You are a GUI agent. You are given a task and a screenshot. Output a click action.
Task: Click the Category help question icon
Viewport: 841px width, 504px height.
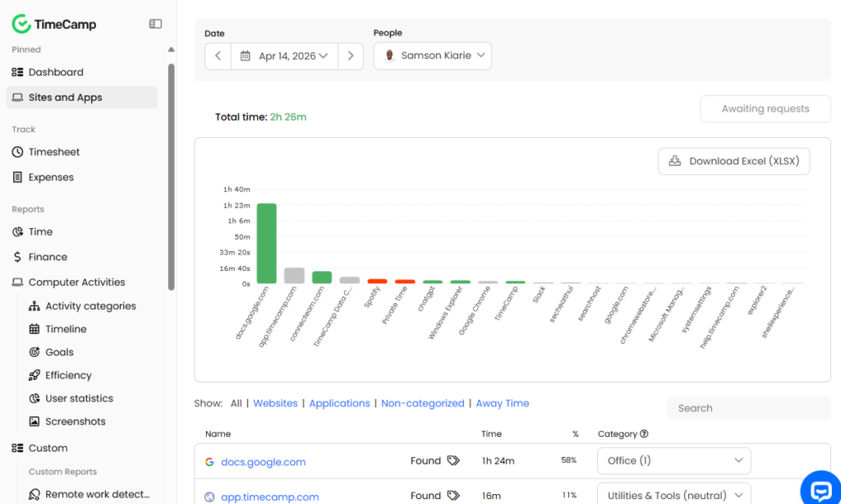pos(644,433)
